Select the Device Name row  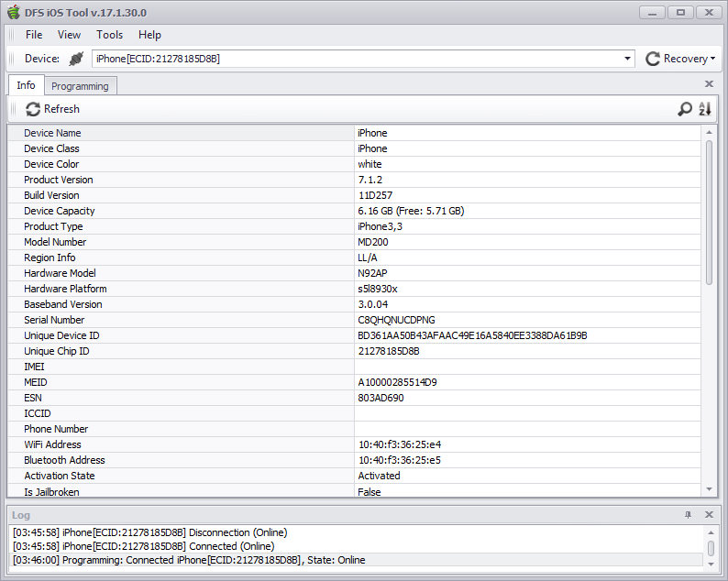(x=354, y=133)
